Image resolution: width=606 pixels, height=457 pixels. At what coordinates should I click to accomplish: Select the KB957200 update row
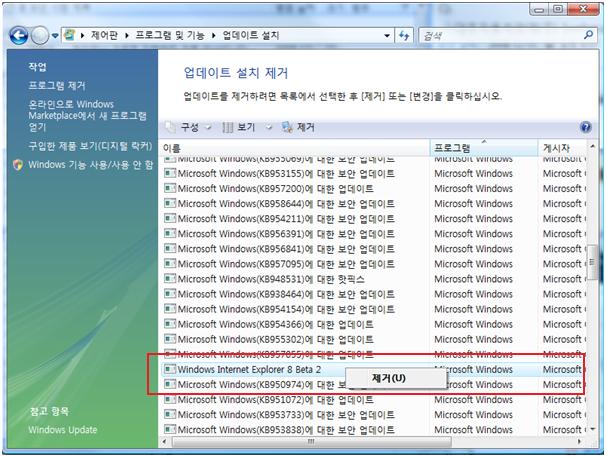coord(373,189)
